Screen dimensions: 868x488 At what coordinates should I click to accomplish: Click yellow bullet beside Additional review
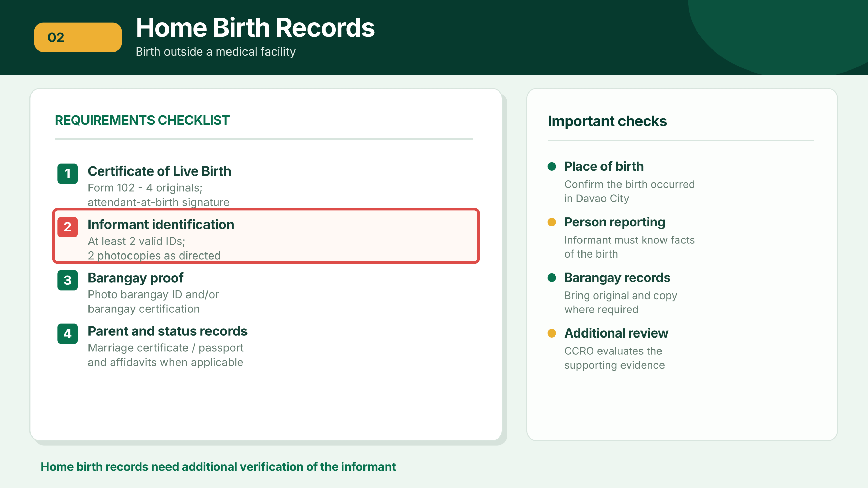[x=552, y=333]
